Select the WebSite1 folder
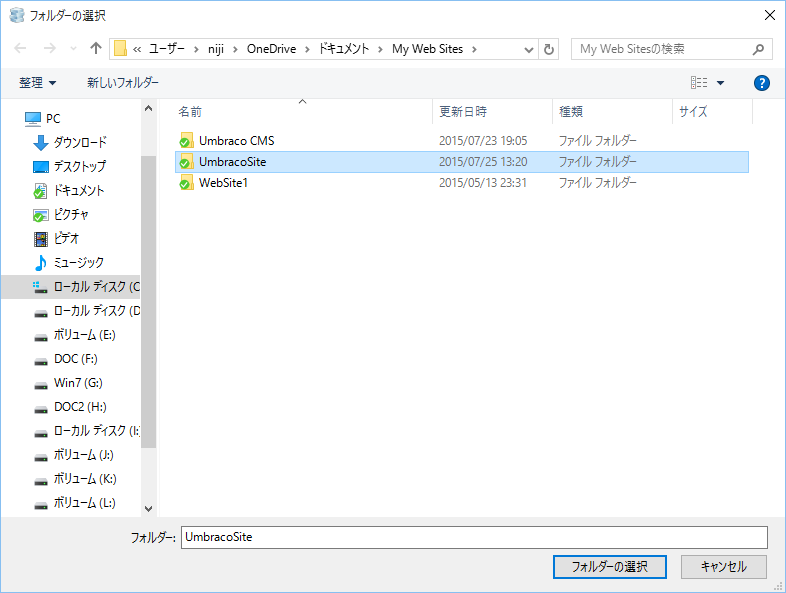 click(x=462, y=183)
